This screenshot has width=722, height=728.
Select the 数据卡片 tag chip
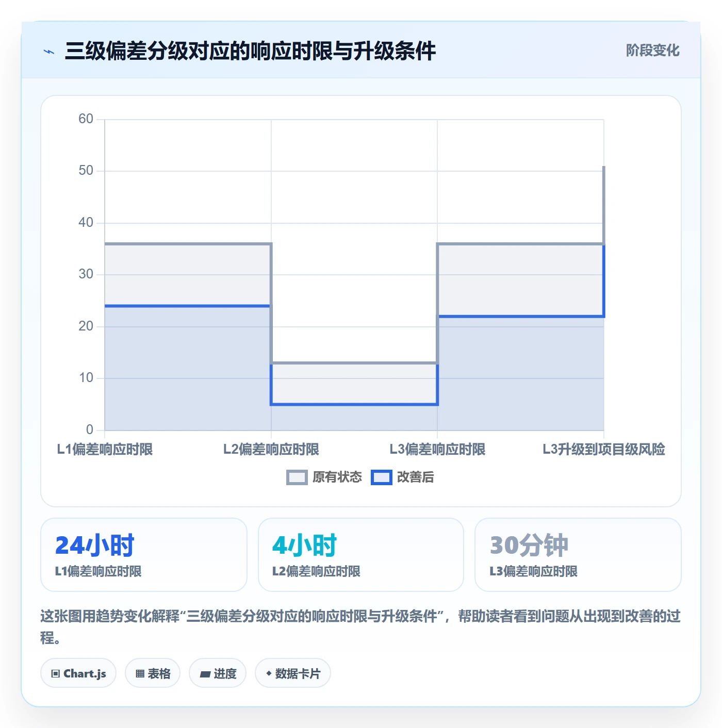[293, 673]
